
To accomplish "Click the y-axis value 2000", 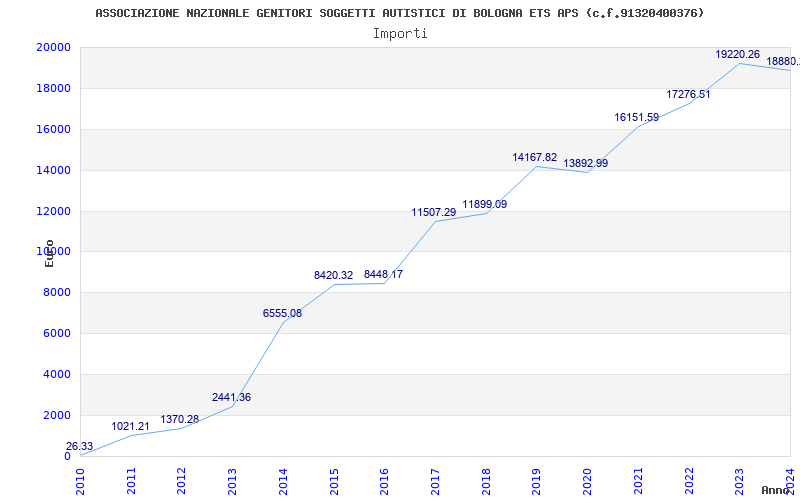I will pos(56,415).
